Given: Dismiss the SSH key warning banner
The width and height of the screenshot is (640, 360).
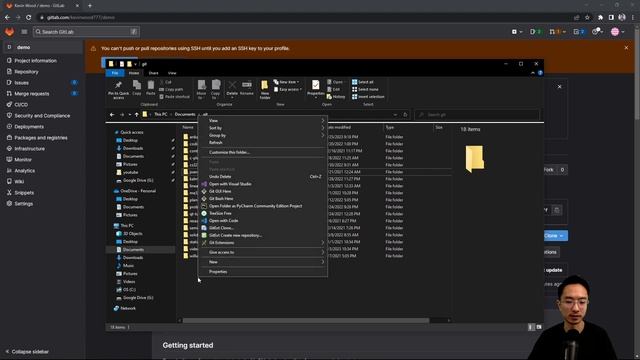Looking at the screenshot, I should [627, 48].
